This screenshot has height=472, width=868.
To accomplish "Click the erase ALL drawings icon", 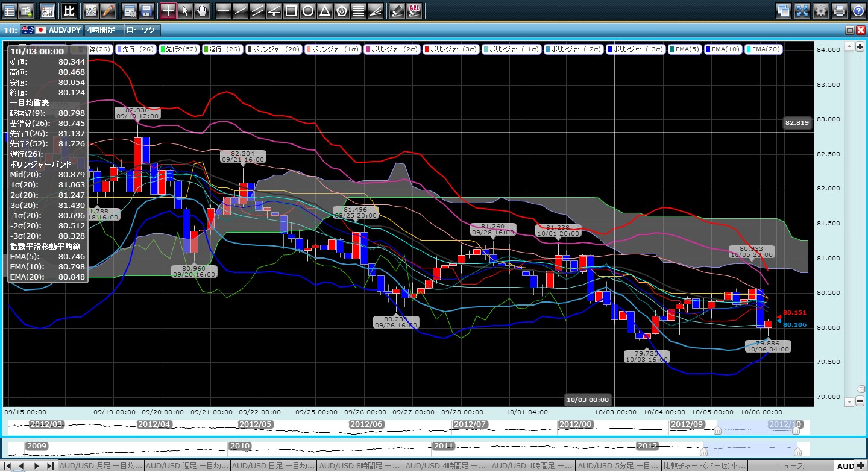I will coord(414,10).
